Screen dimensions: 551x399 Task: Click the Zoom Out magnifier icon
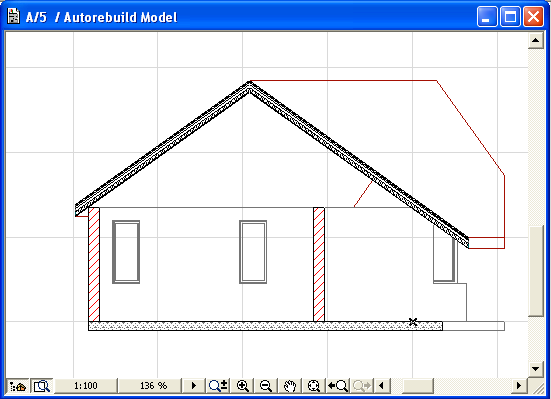coord(266,386)
